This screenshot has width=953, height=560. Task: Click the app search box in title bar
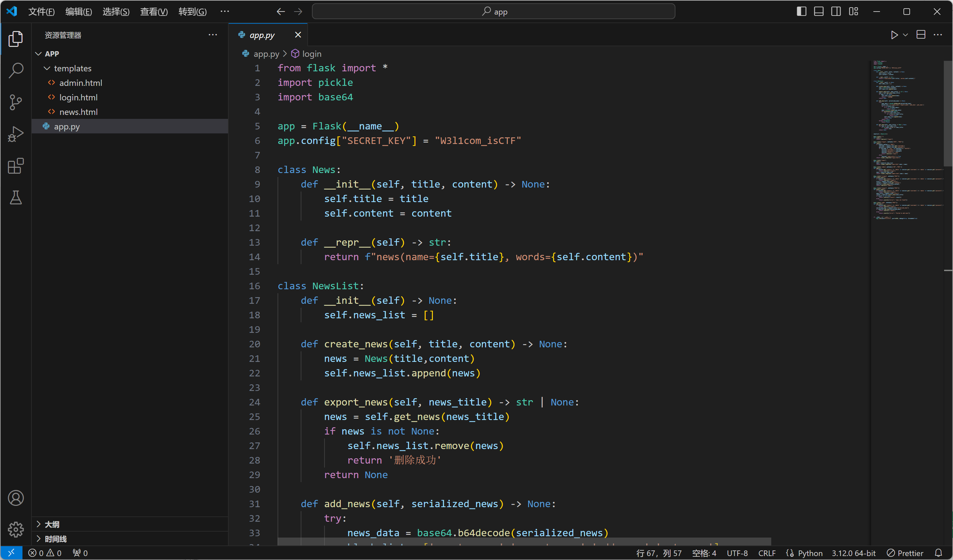pos(493,12)
